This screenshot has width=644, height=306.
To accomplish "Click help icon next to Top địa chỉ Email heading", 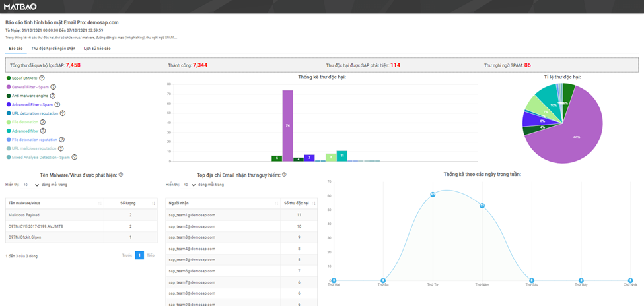I will 284,175.
